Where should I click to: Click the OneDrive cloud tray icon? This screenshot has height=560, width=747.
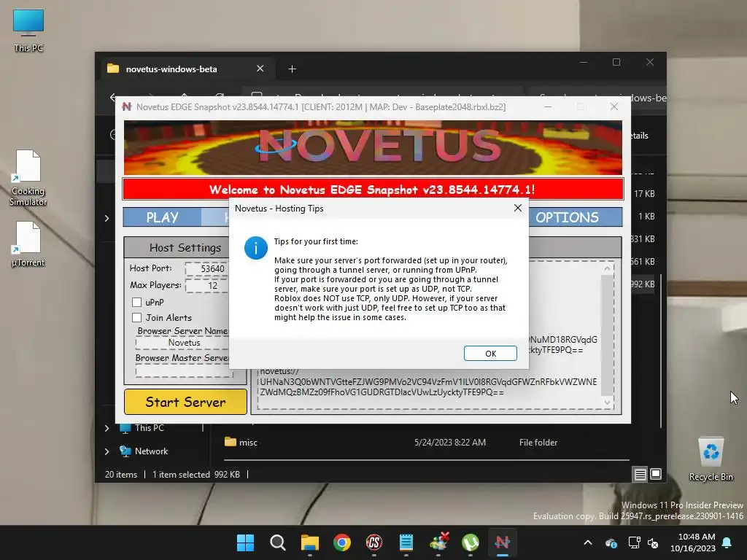(x=611, y=542)
